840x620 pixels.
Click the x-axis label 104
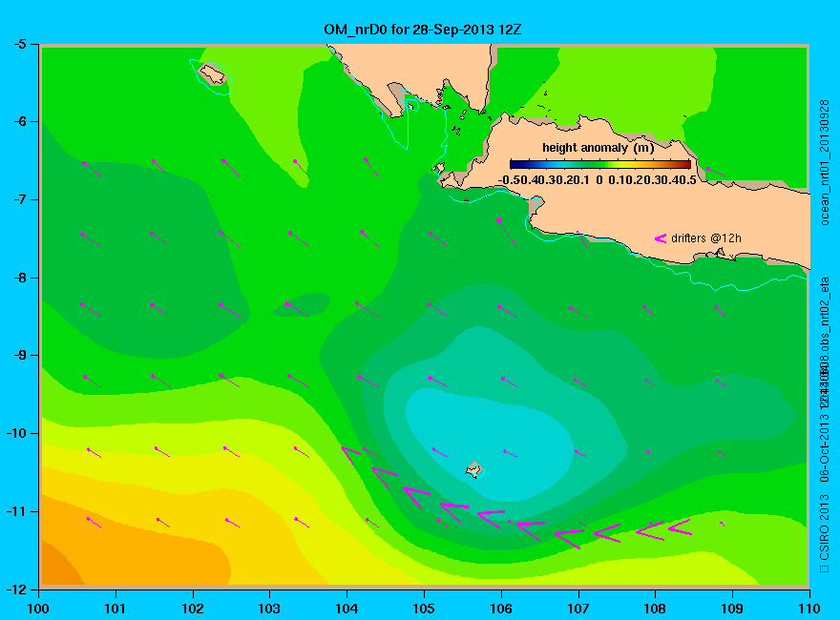(x=346, y=609)
